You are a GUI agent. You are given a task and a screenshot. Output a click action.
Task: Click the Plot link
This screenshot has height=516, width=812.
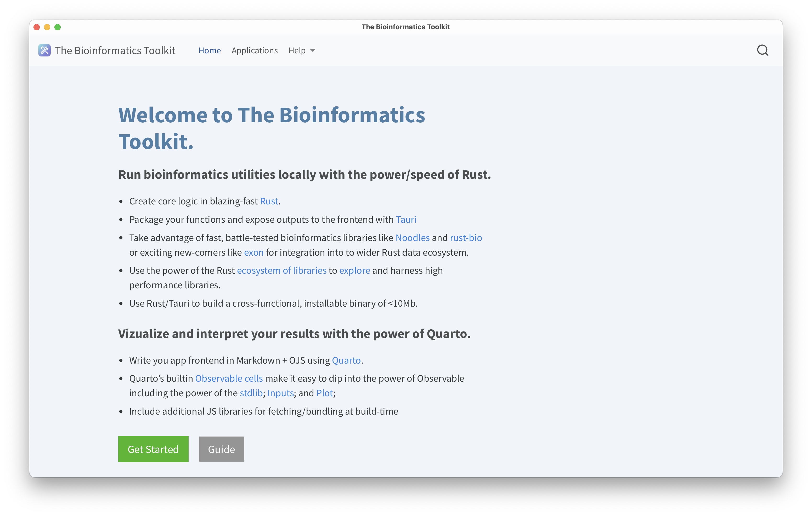pos(324,393)
